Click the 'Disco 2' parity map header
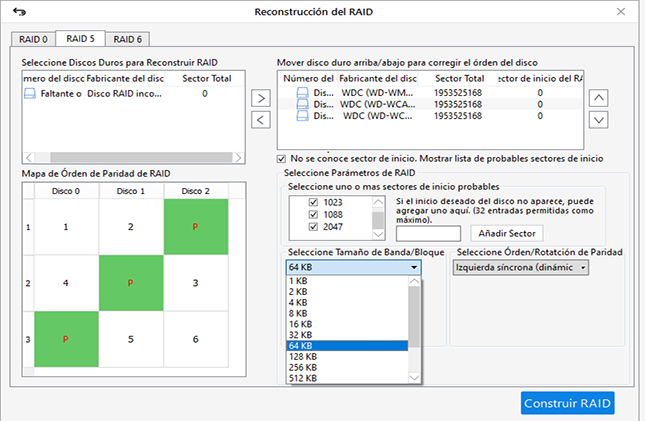This screenshot has width=645, height=421. point(196,191)
